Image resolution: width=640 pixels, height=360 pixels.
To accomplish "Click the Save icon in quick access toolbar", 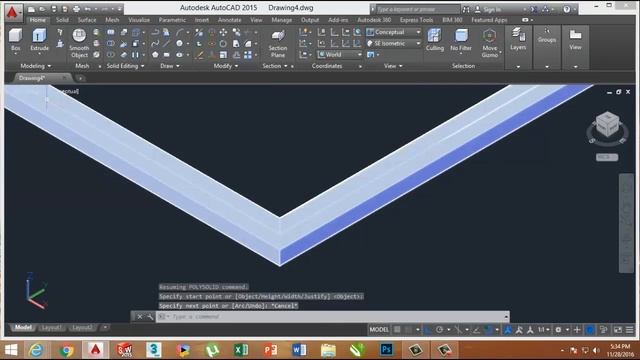I will pyautogui.click(x=54, y=9).
